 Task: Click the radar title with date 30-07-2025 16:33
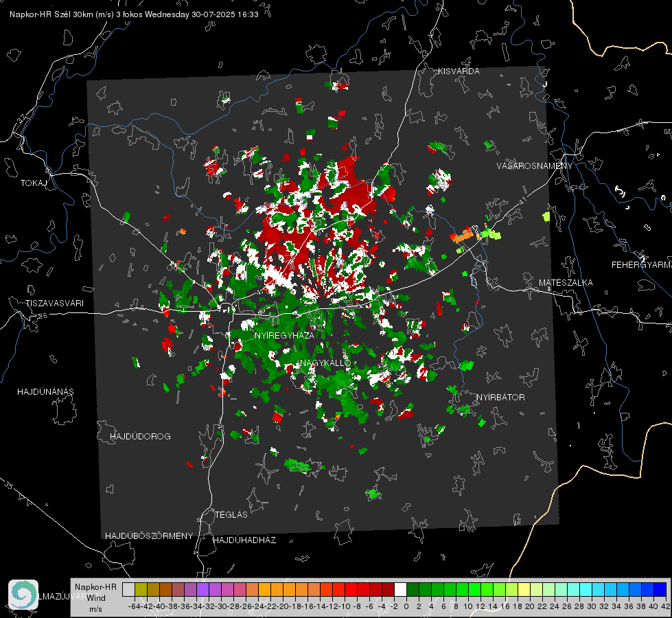tap(134, 14)
